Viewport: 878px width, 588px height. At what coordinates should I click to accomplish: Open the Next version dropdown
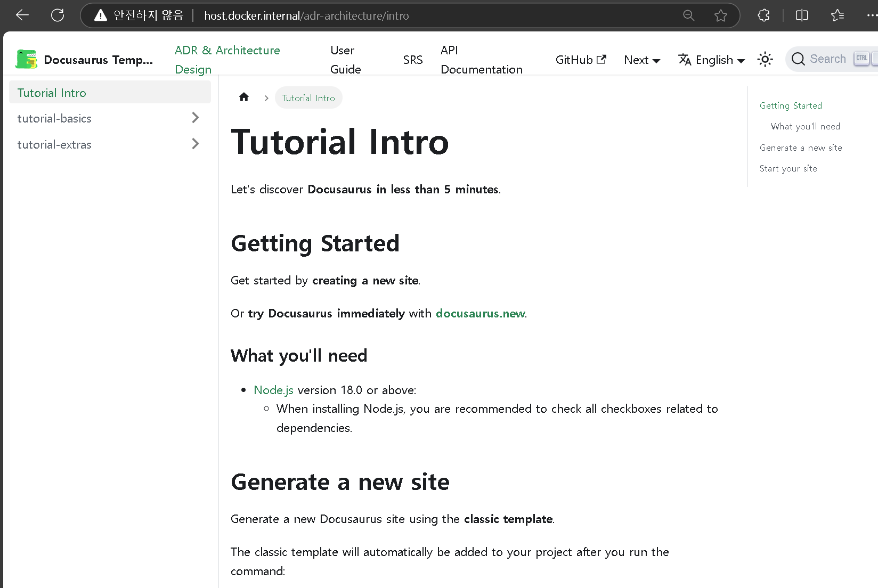(x=642, y=60)
